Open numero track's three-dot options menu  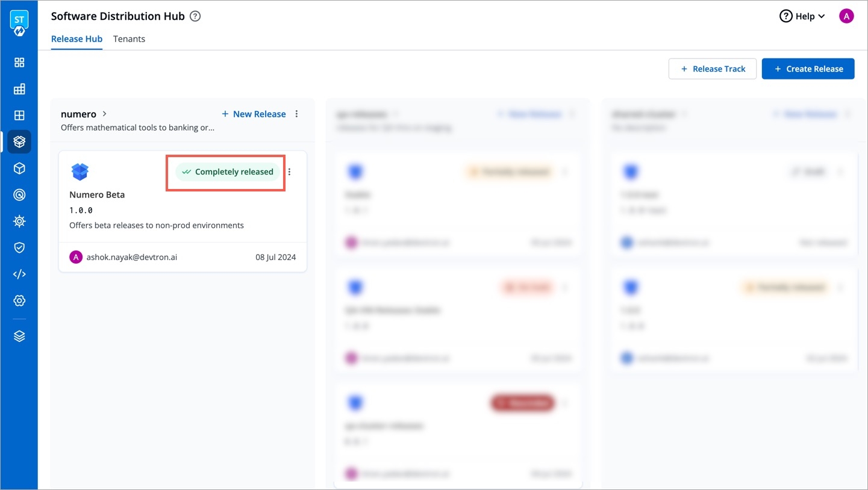pyautogui.click(x=296, y=114)
